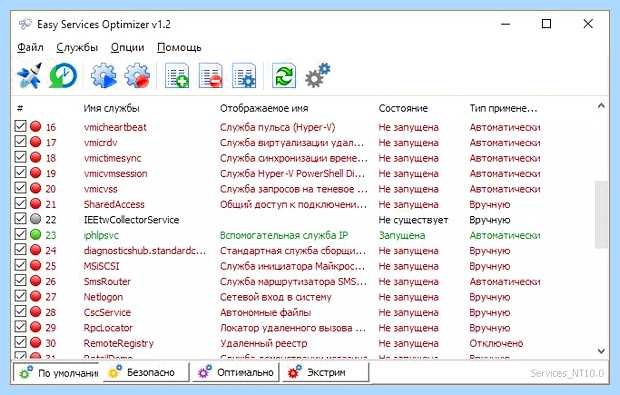Maximize the Easy Services Optimizer window
The height and width of the screenshot is (395, 620).
pyautogui.click(x=546, y=24)
